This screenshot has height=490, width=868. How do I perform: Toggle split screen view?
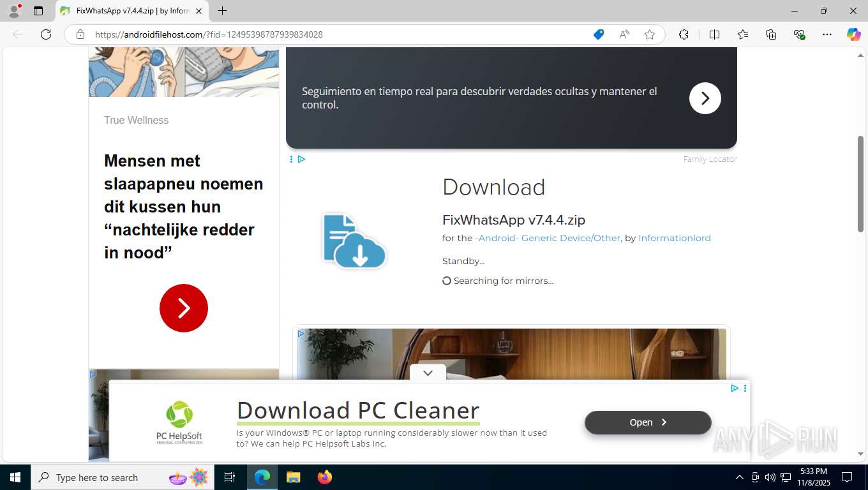tap(714, 34)
